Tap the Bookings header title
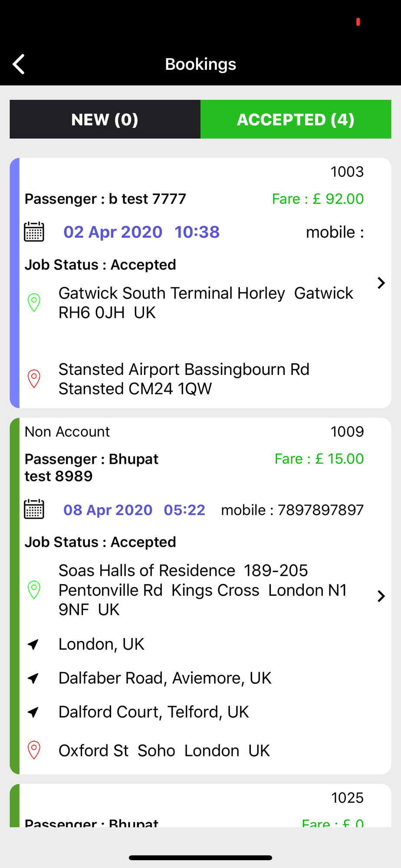Screen dimensions: 401x868 click(200, 64)
